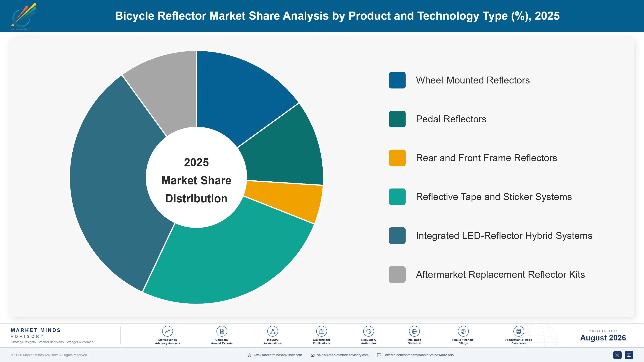644x362 pixels.
Task: Click the 'Pedal Reflectors' legend label
Action: [x=451, y=119]
